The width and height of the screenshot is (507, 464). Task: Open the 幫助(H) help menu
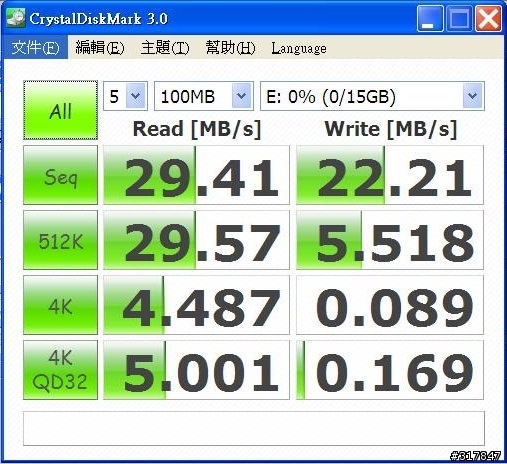point(230,48)
